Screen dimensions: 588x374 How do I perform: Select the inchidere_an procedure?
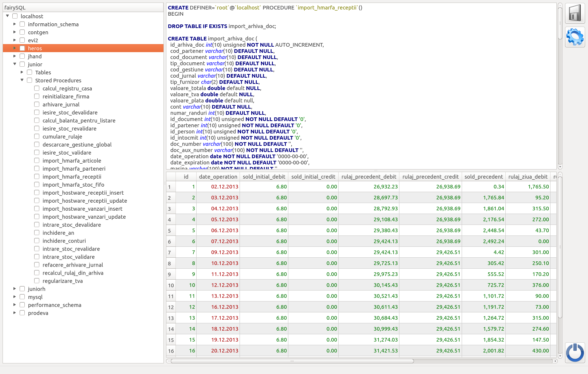tap(58, 233)
